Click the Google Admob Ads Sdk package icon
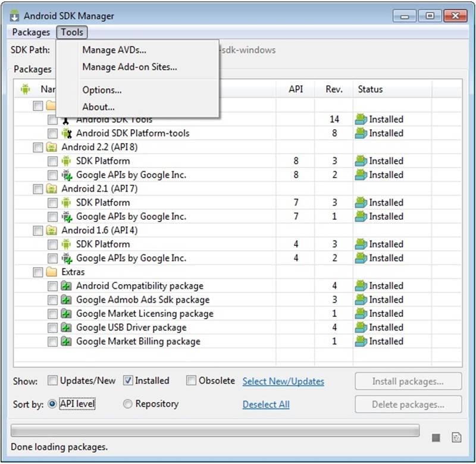The image size is (476, 464). (x=66, y=300)
